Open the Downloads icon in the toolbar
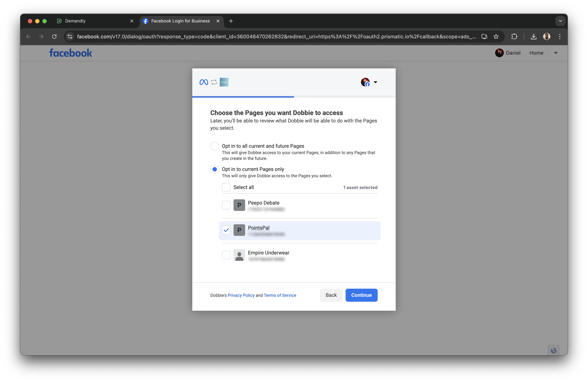Image resolution: width=588 pixels, height=382 pixels. (534, 36)
